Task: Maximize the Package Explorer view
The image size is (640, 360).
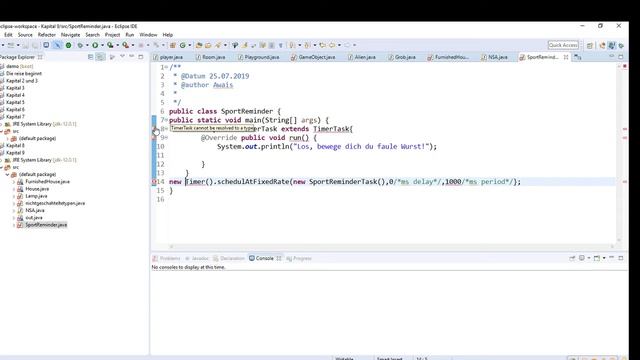Action: click(141, 57)
